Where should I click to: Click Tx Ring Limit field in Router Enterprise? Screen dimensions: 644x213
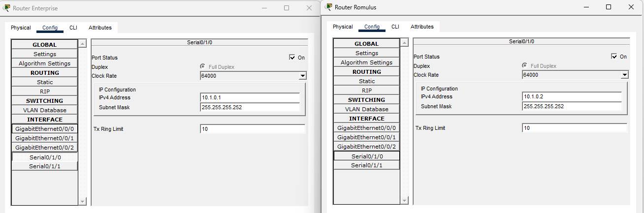point(253,129)
